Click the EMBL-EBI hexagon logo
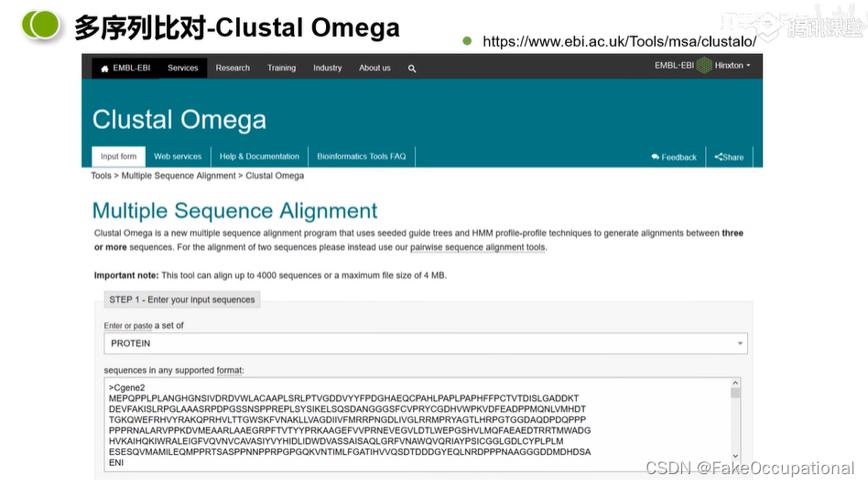Viewport: 868px width, 486px height. [704, 65]
